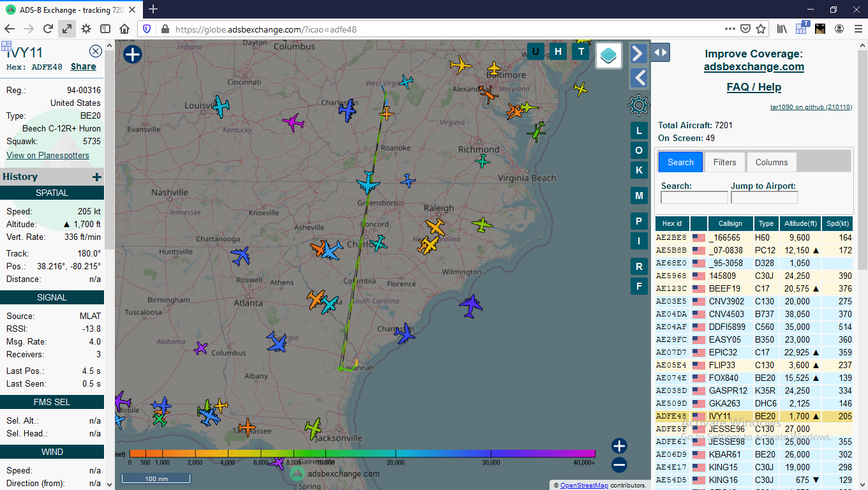Toggle the T map button
This screenshot has width=868, height=490.
pos(581,51)
